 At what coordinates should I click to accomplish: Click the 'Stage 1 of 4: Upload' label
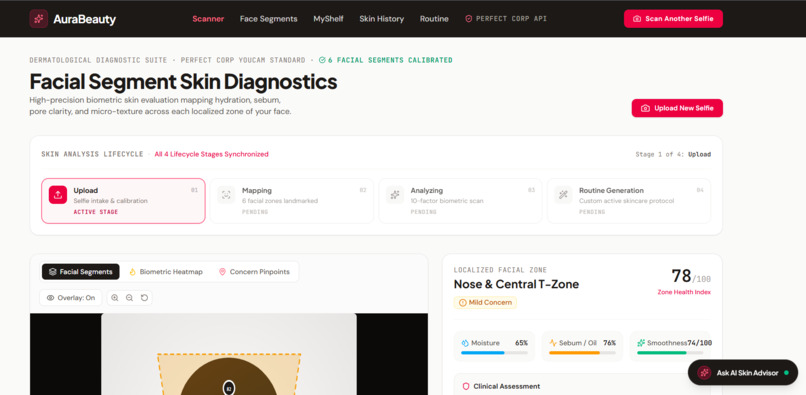pos(673,154)
